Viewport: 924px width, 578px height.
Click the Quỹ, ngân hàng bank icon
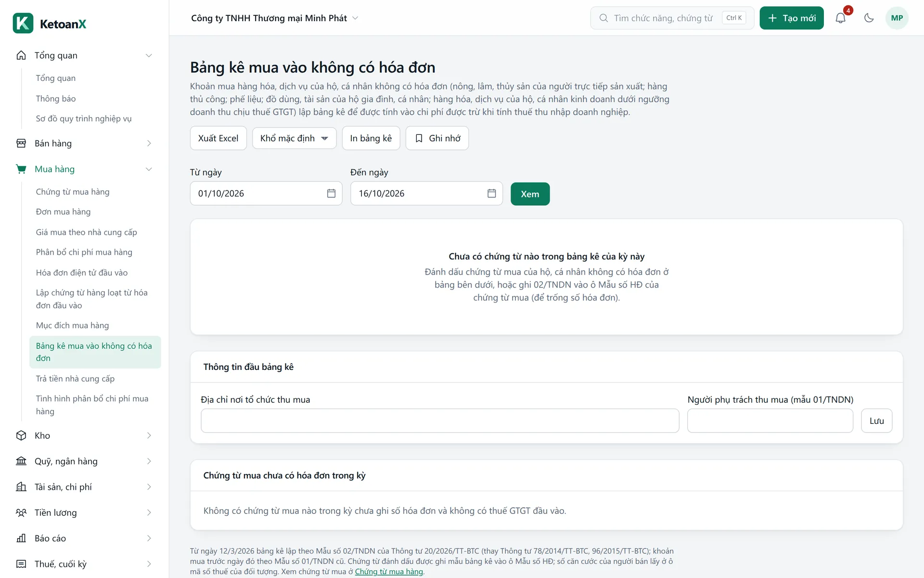(x=21, y=461)
